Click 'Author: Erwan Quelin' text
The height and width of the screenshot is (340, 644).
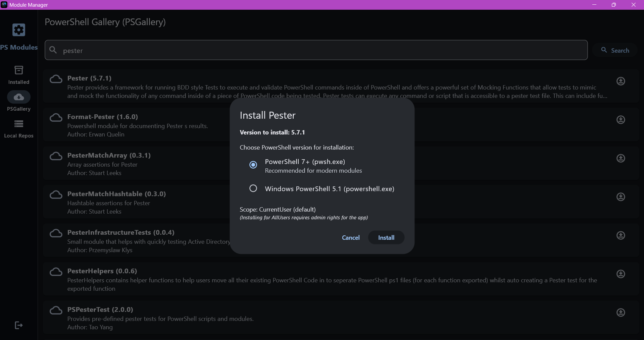click(x=96, y=134)
